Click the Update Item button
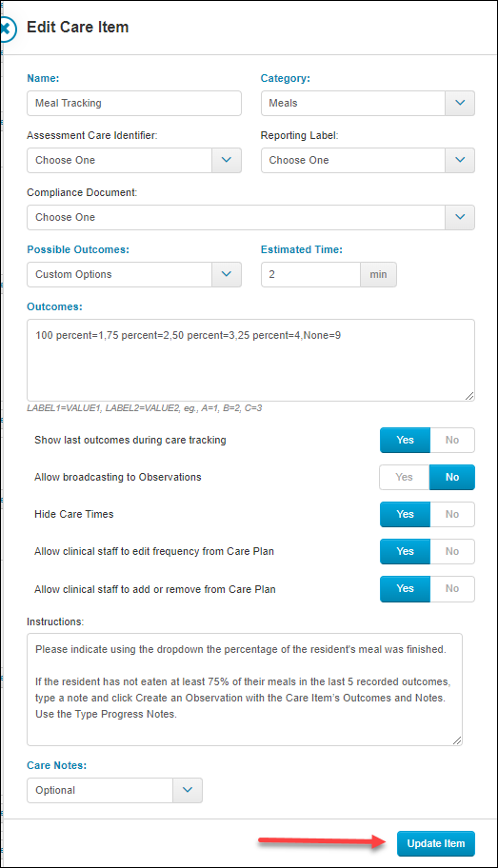This screenshot has width=498, height=868. tap(436, 843)
